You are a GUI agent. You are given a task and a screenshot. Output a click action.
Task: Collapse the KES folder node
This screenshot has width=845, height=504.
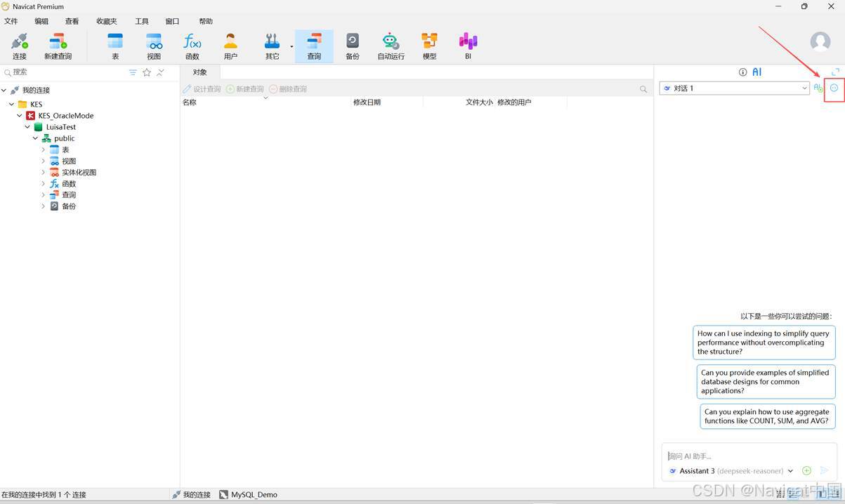pos(11,104)
